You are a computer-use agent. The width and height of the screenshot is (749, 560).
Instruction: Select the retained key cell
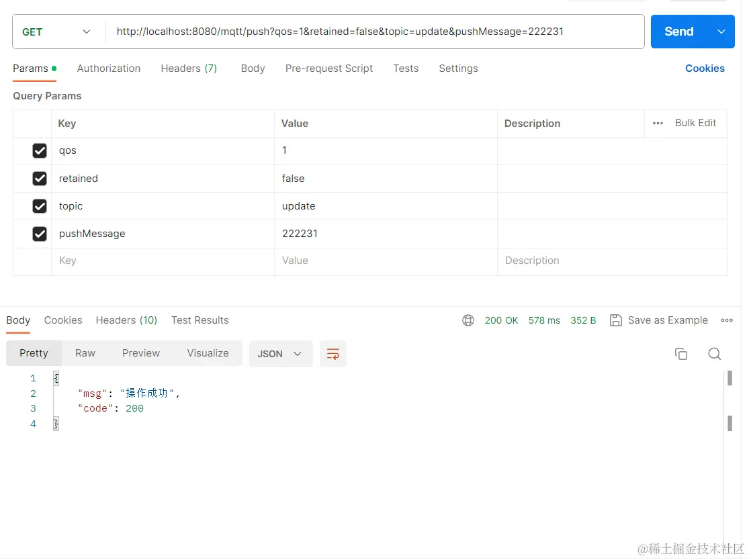point(163,179)
